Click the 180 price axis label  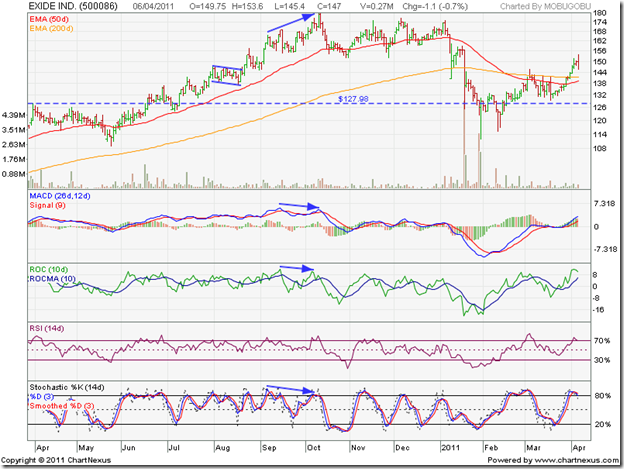[x=600, y=13]
